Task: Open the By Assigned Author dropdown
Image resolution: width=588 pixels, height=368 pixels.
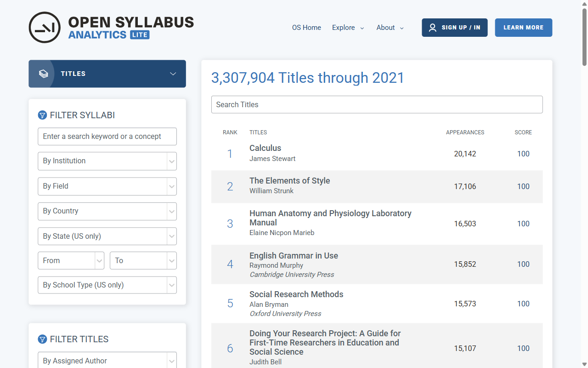Action: pos(107,361)
